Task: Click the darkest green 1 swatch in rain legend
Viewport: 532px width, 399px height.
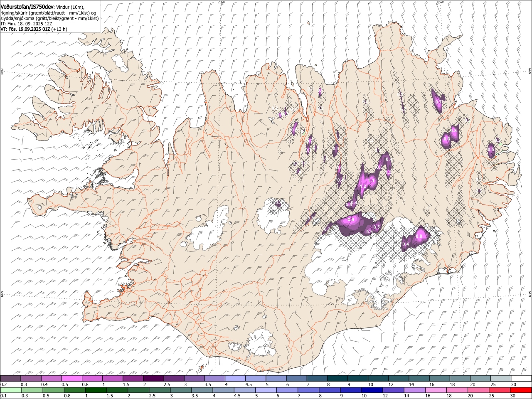Action: click(x=96, y=390)
